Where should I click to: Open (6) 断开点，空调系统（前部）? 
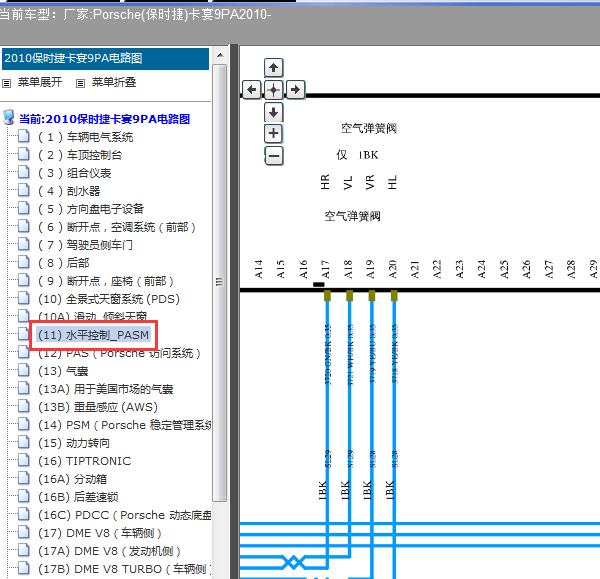117,227
